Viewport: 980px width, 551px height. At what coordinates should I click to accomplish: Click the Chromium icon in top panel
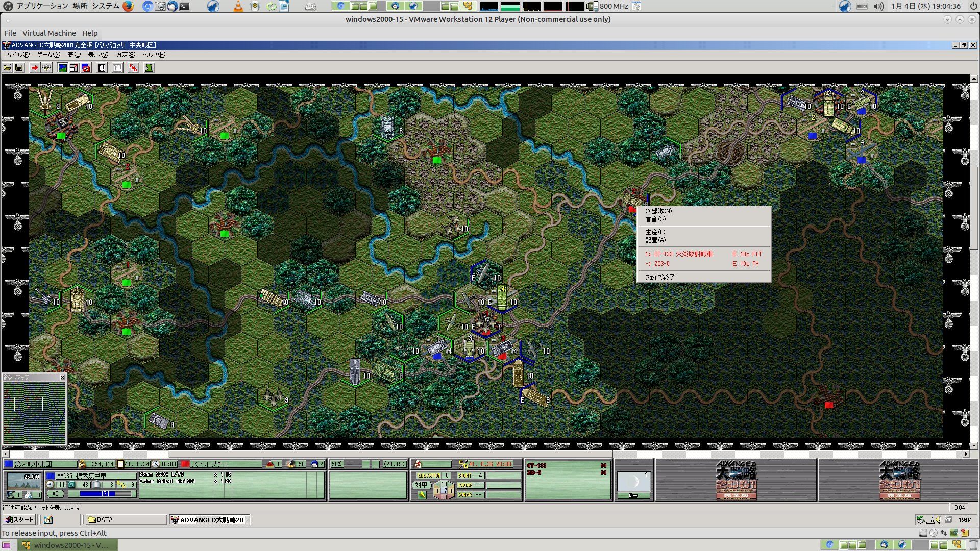[148, 6]
